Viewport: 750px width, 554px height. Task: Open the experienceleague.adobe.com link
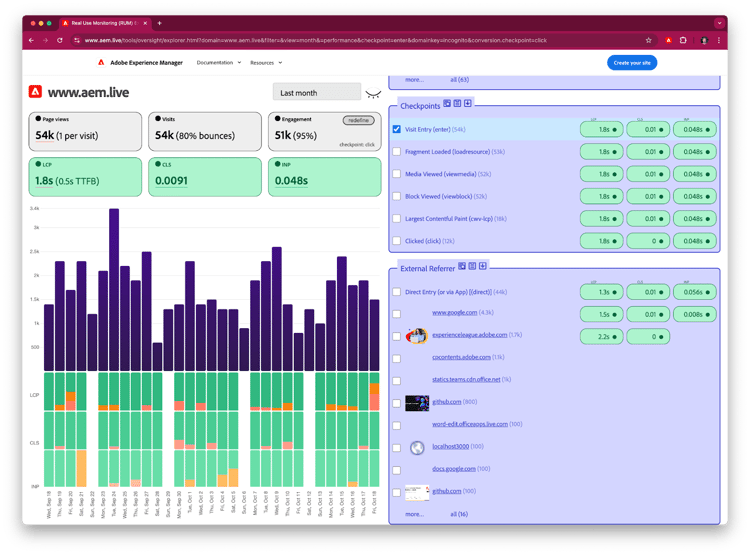coord(469,335)
